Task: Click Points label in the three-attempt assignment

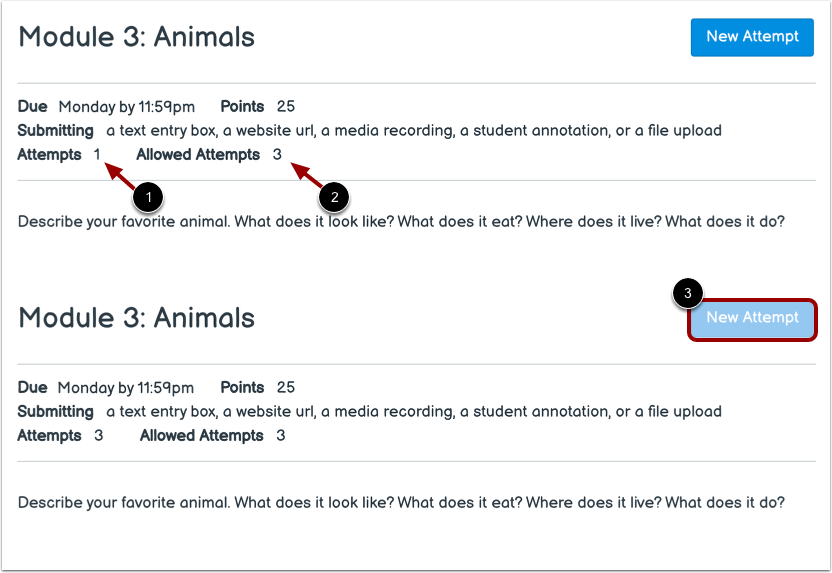Action: [x=242, y=387]
